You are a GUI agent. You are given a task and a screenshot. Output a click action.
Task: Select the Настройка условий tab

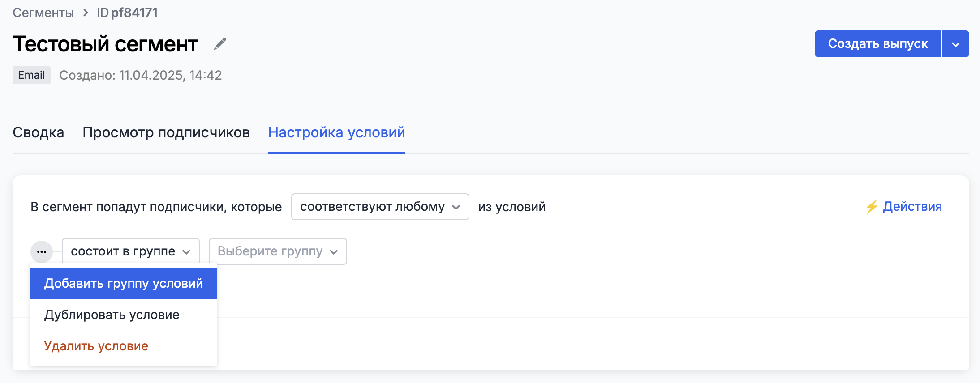click(336, 132)
